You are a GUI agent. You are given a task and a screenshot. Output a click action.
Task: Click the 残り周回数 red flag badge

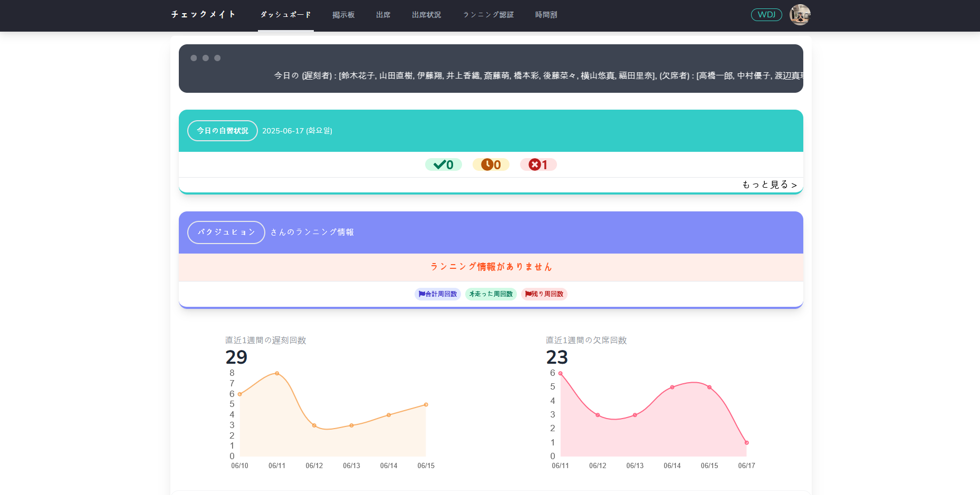coord(544,294)
